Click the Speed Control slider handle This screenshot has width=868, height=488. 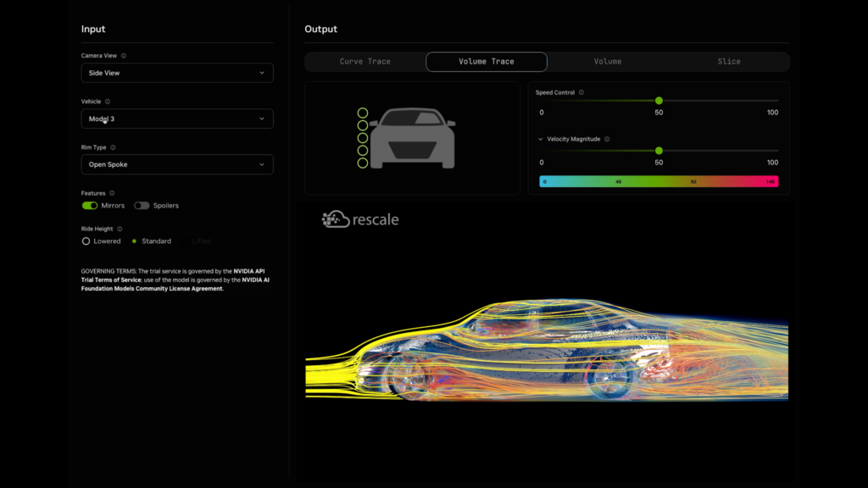point(659,101)
